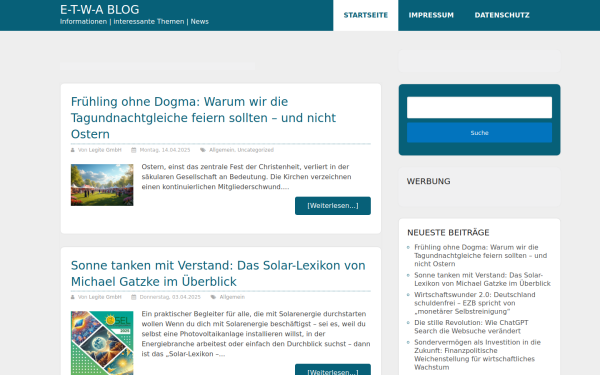Click the NEUESTE BEITRÄGE heading
The image size is (600, 375).
coord(448,233)
